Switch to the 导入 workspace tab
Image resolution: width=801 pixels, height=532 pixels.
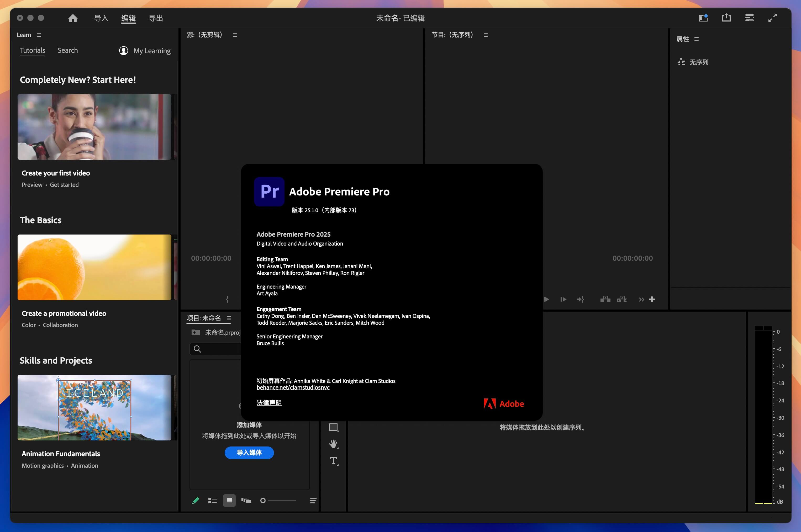[101, 18]
